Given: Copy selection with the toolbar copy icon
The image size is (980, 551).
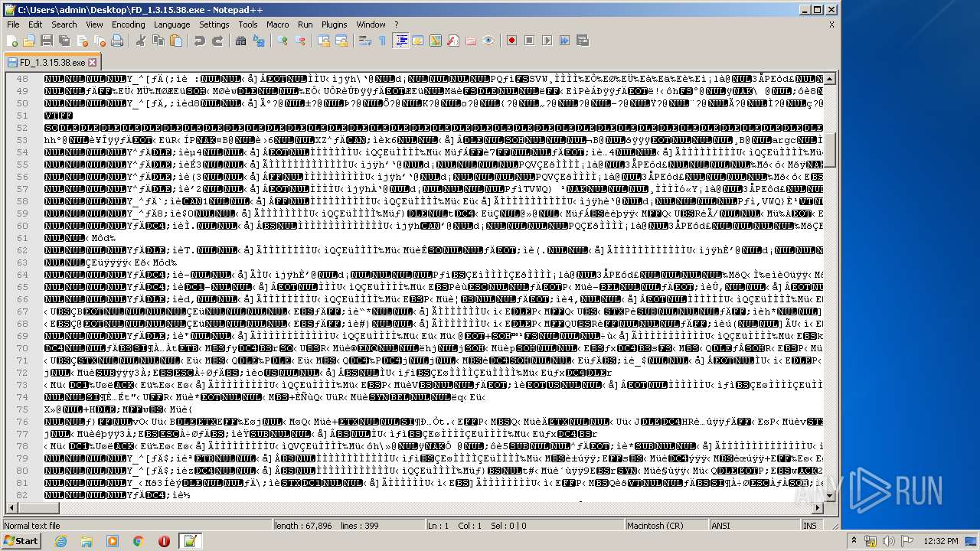Looking at the screenshot, I should pyautogui.click(x=158, y=41).
